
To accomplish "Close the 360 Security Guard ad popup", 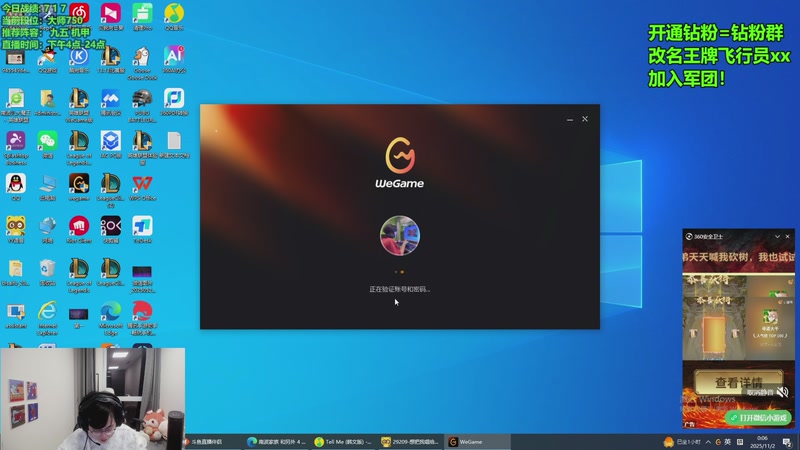I will point(788,236).
